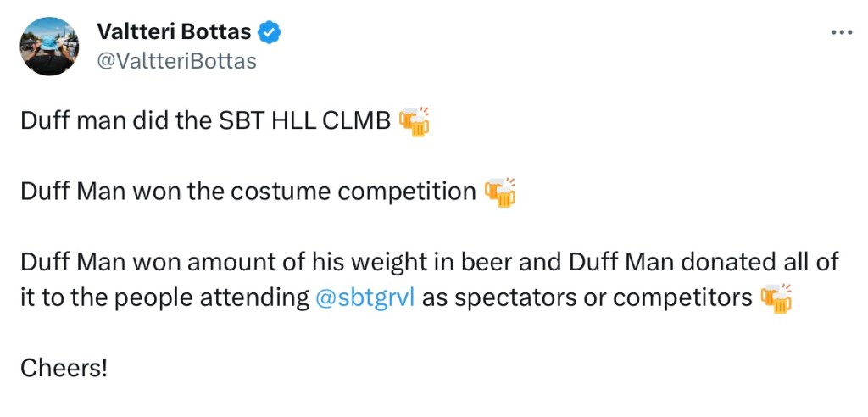The width and height of the screenshot is (868, 417).
Task: Click the "Cheers!" closing line
Action: (64, 369)
